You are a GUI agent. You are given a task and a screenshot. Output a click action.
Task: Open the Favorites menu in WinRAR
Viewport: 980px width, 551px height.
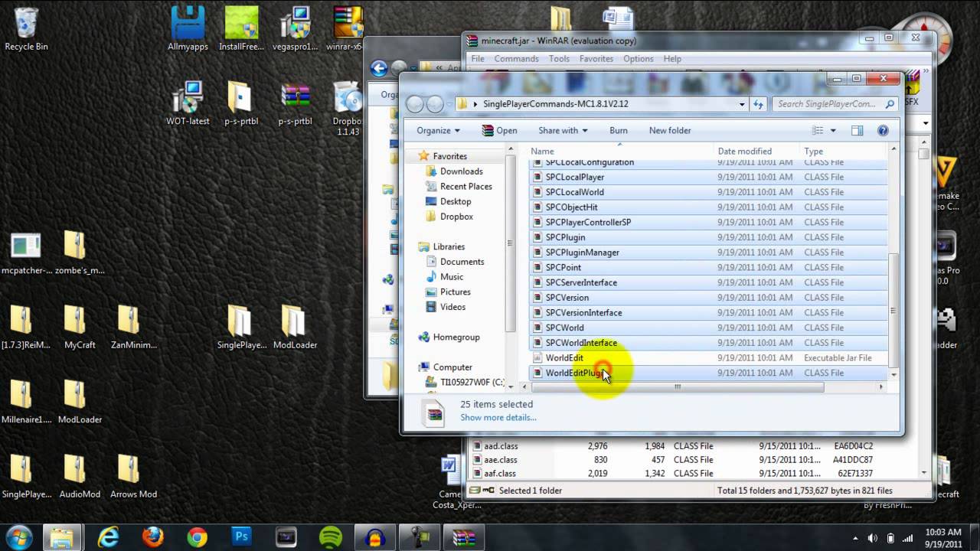click(596, 58)
